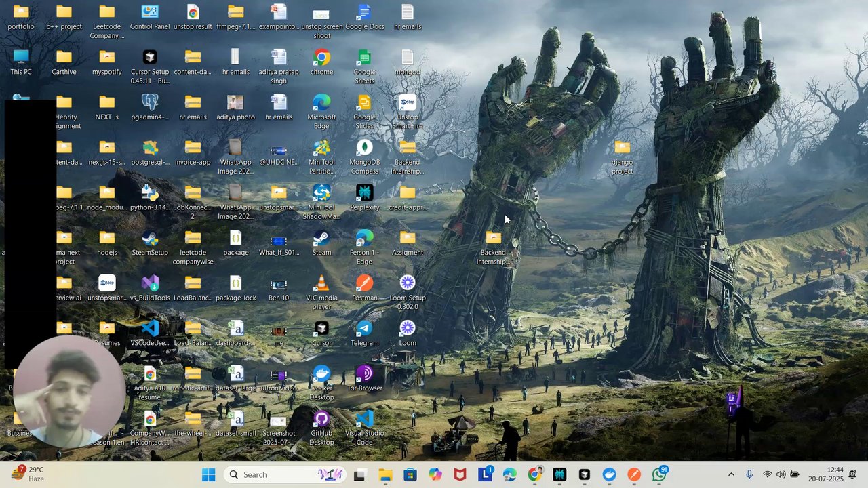Select the package-lock JSON file
This screenshot has width=868, height=488.
(x=235, y=288)
